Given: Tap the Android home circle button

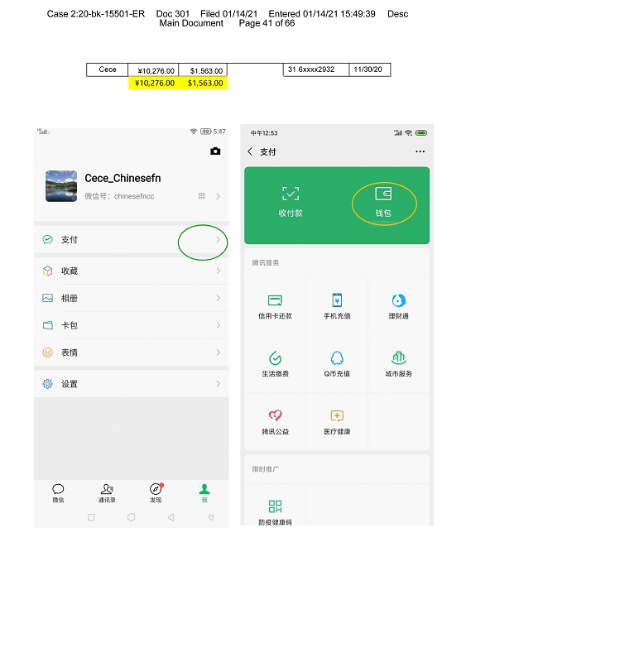Looking at the screenshot, I should 132,517.
